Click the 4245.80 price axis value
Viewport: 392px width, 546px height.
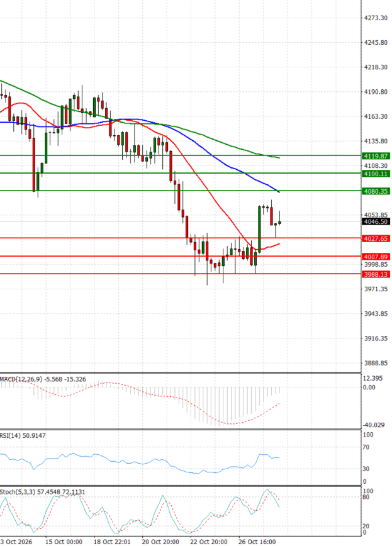[x=376, y=42]
